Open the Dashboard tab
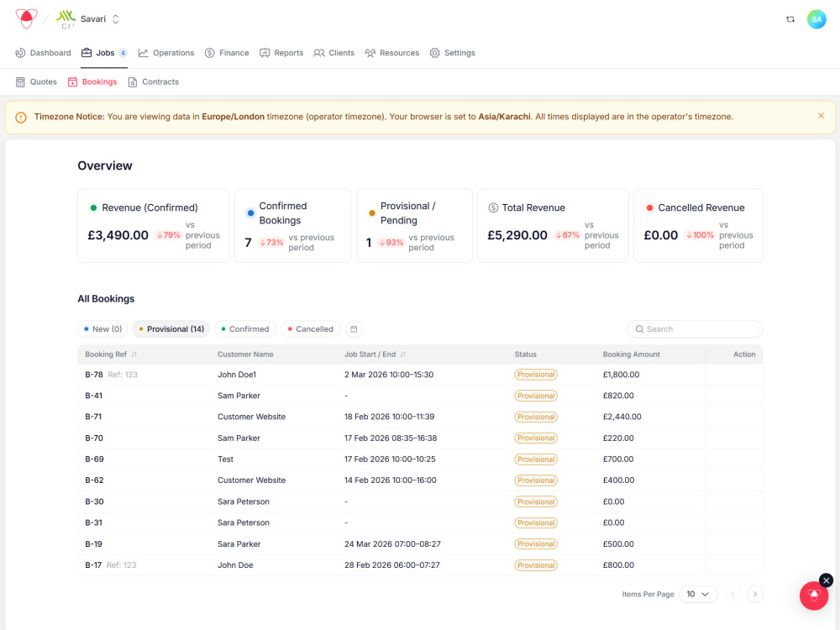The width and height of the screenshot is (840, 630). pos(43,53)
